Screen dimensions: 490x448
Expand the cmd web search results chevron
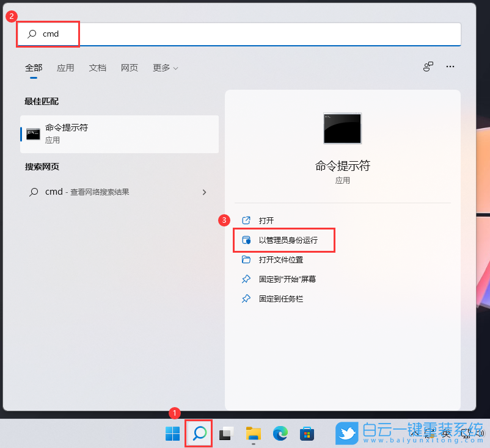205,192
